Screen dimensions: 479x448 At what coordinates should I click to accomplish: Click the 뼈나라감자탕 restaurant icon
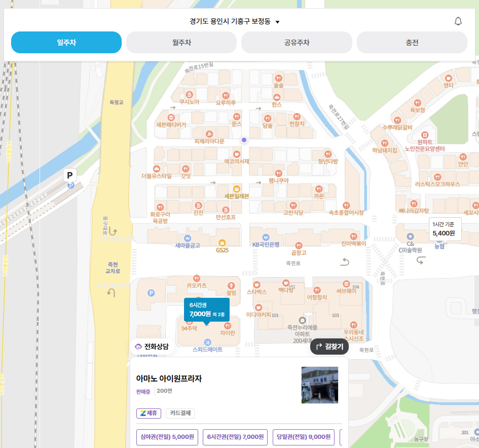click(x=414, y=203)
